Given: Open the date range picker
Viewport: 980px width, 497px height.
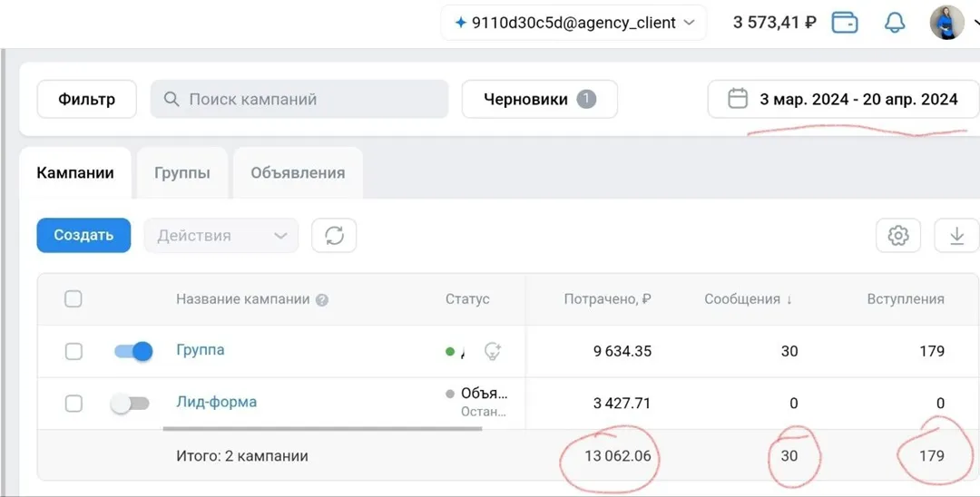Looking at the screenshot, I should point(844,100).
